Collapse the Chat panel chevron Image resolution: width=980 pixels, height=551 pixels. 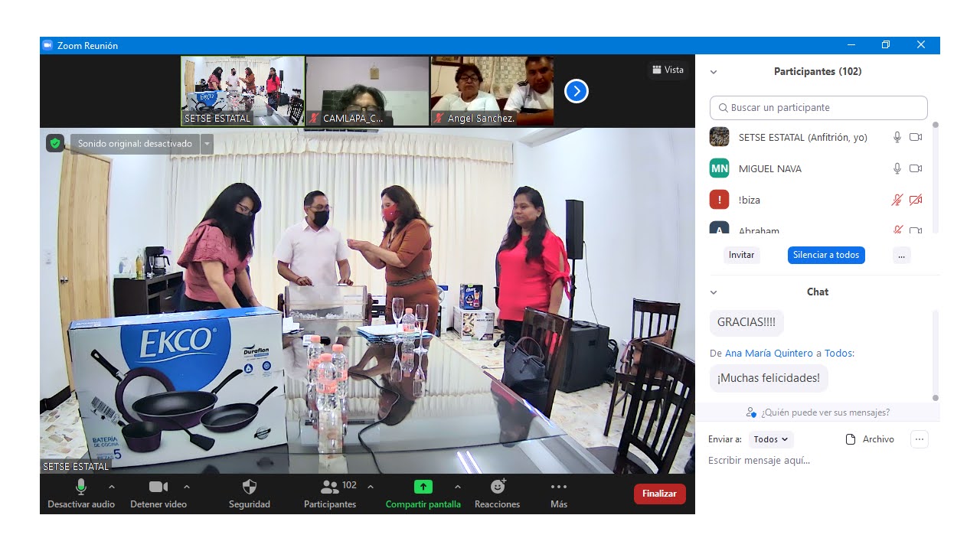coord(714,292)
